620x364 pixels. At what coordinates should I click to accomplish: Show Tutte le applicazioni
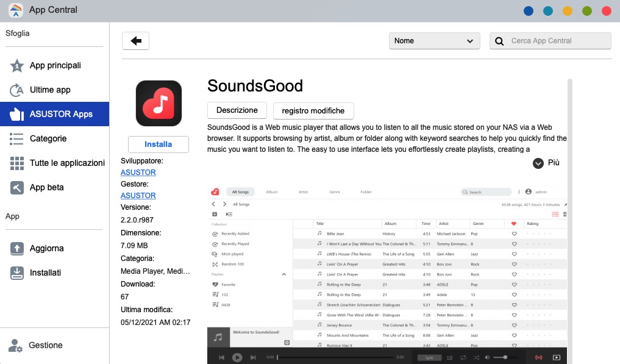tap(55, 163)
